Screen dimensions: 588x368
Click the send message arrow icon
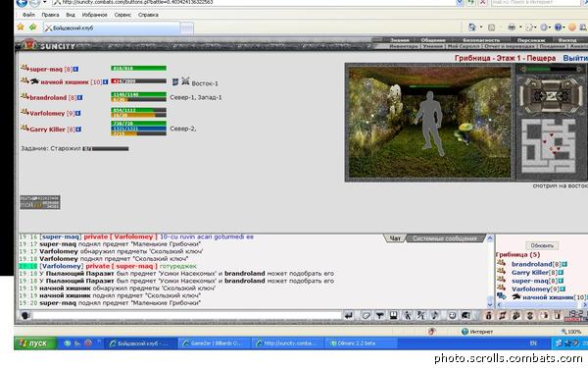tap(349, 315)
